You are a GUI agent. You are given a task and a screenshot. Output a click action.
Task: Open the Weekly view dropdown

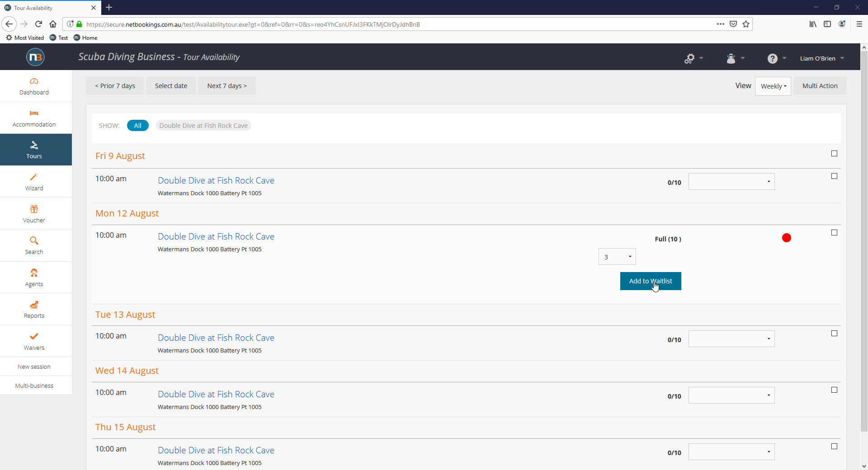(773, 86)
